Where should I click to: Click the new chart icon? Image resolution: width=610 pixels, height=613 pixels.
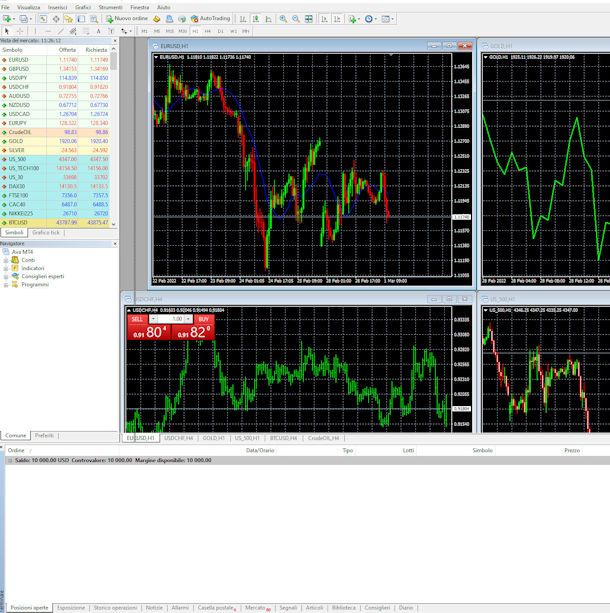pyautogui.click(x=7, y=19)
